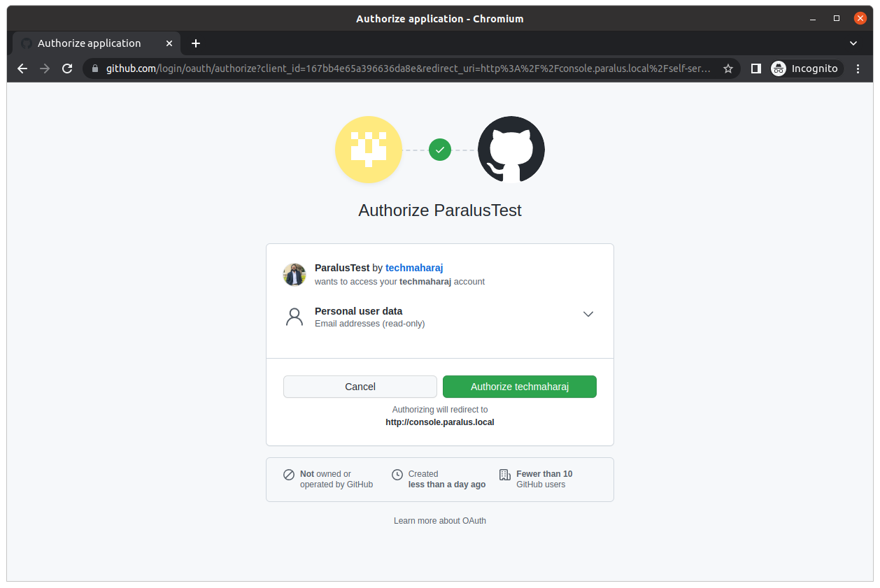Minimize the Chromium window
The height and width of the screenshot is (588, 880).
pos(814,18)
